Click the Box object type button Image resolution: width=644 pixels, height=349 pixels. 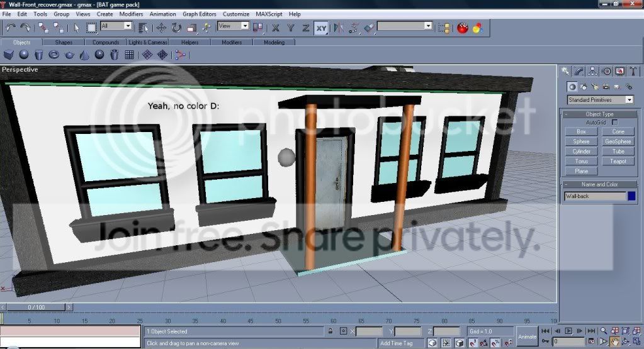581,131
